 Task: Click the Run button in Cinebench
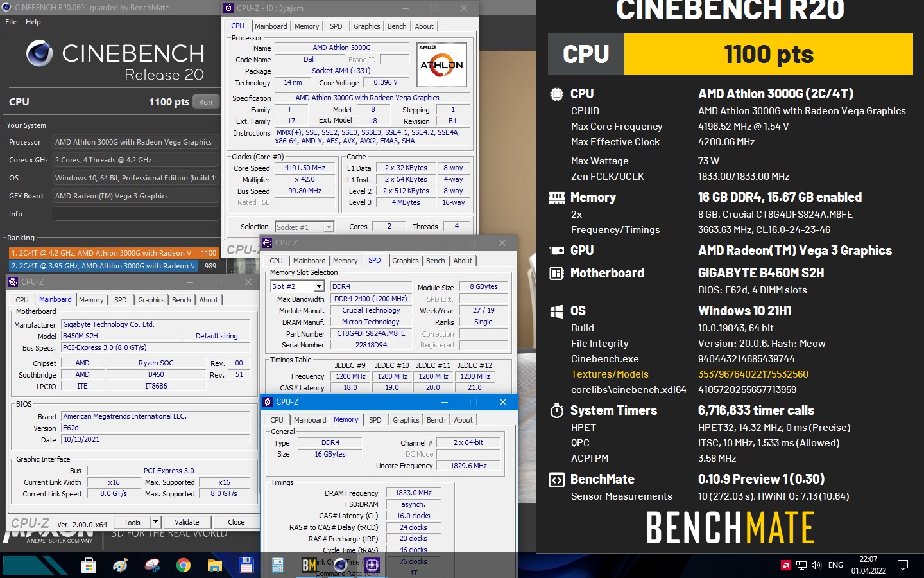pos(205,102)
